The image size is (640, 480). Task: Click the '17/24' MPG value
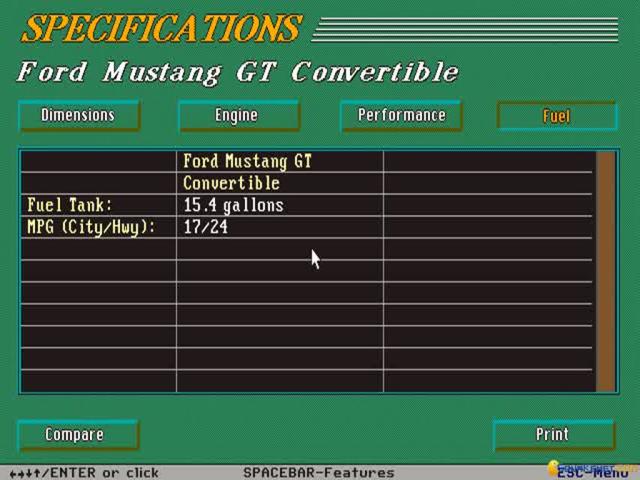(x=206, y=227)
